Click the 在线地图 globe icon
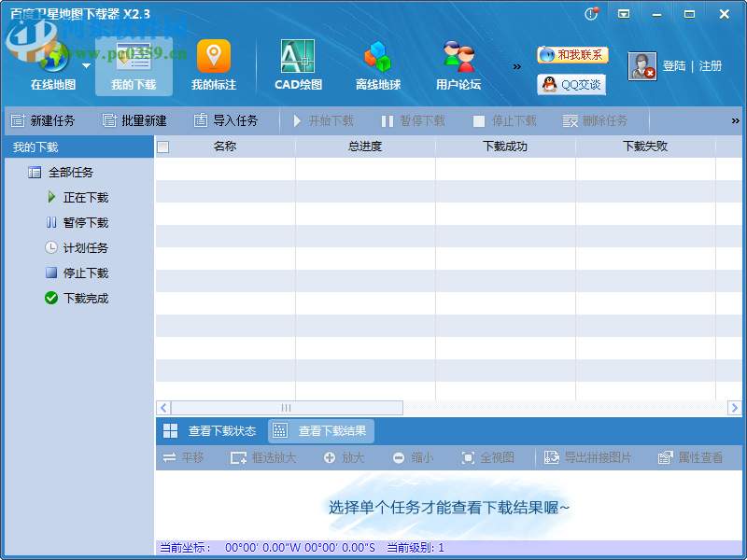Viewport: 747px width, 560px height. (52, 58)
